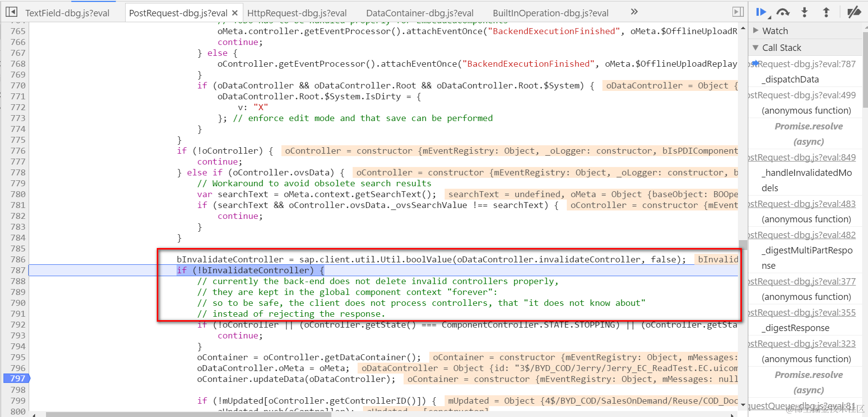Open HttpRequest-dbg.js?eval tab
This screenshot has width=868, height=417.
coord(297,13)
